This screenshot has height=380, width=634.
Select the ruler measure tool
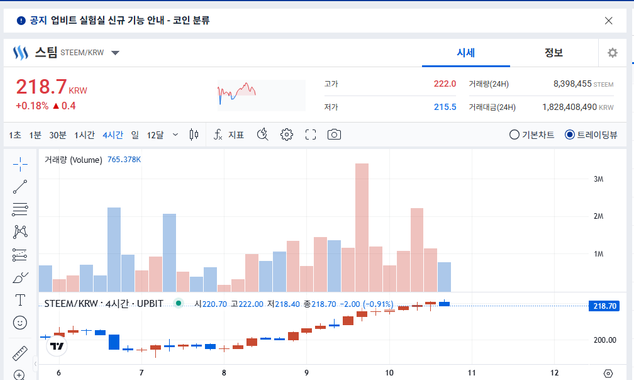click(x=20, y=353)
